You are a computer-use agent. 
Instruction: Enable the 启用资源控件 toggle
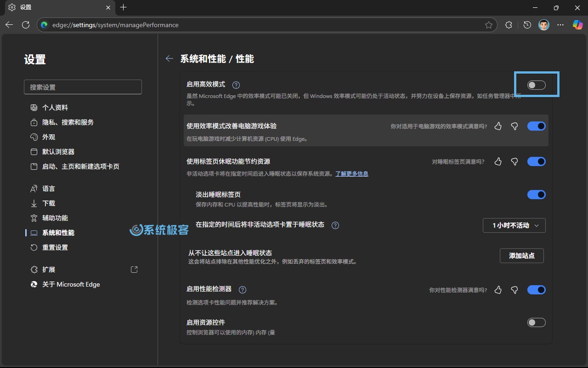point(536,322)
